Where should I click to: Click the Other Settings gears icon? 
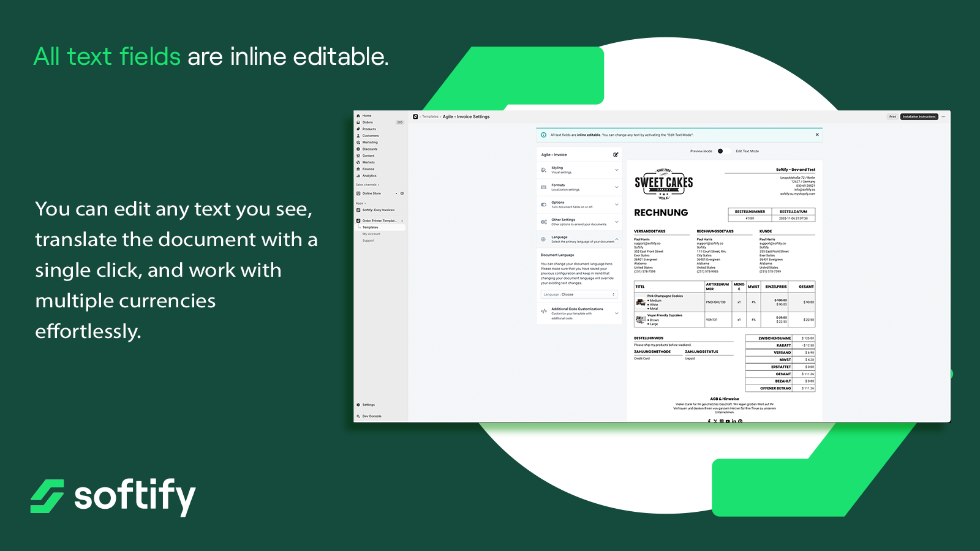543,222
